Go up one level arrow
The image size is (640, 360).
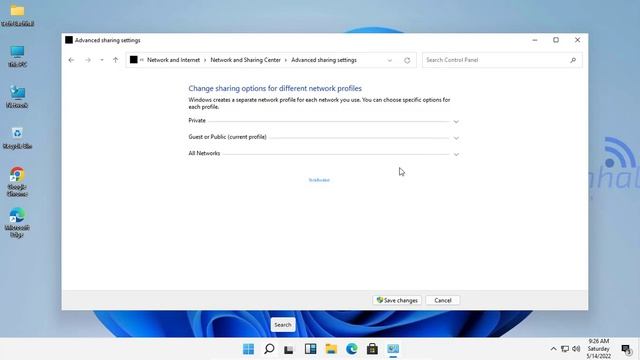click(x=116, y=60)
